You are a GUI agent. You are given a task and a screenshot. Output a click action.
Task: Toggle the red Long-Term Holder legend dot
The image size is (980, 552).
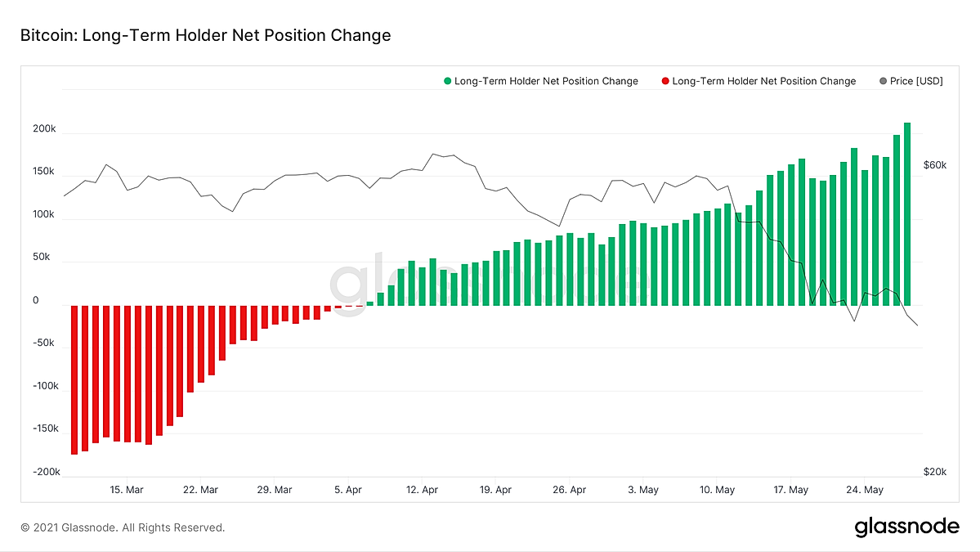coord(665,81)
